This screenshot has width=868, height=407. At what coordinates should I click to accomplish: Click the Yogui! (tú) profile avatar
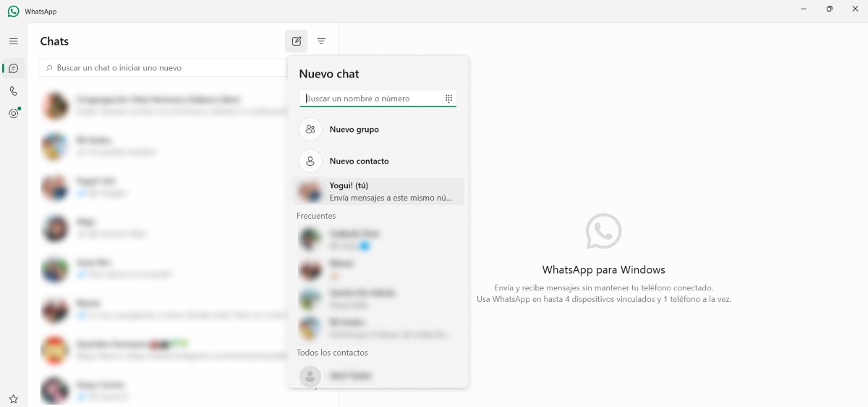(x=310, y=191)
